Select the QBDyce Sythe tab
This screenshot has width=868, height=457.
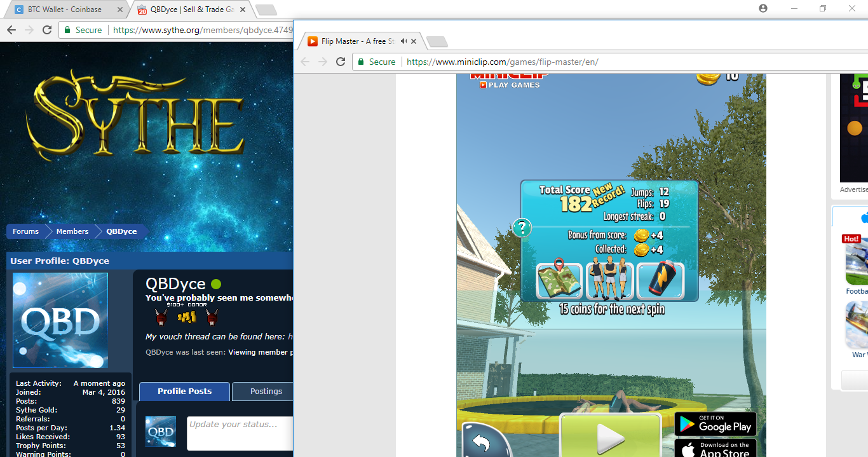pyautogui.click(x=191, y=10)
